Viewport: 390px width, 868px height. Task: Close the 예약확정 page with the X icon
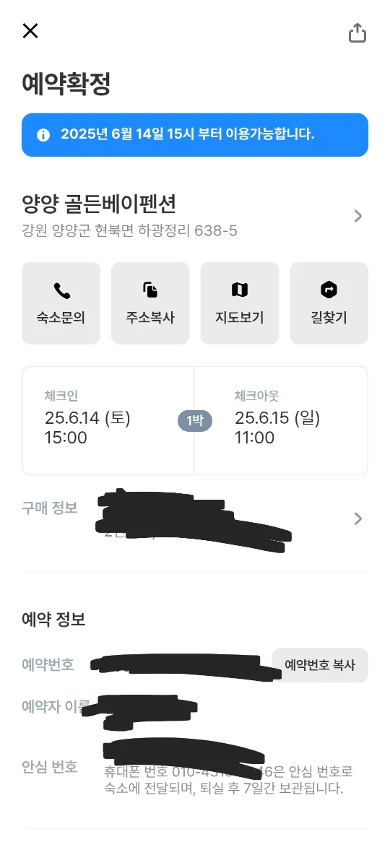click(x=30, y=31)
